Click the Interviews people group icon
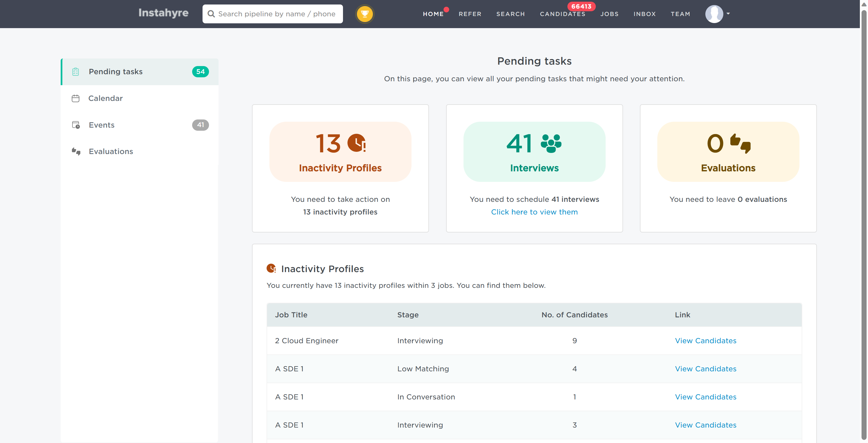Viewport: 868px width, 443px height. [x=551, y=143]
